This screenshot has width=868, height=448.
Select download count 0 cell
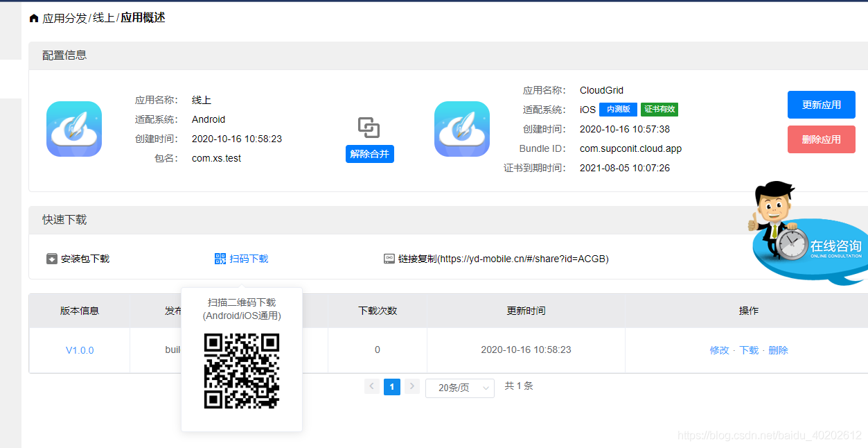click(x=378, y=350)
